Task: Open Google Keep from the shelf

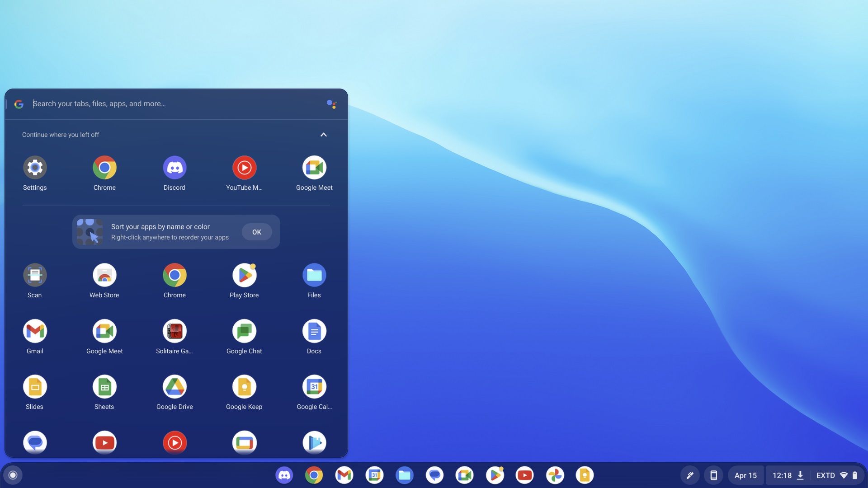Action: pyautogui.click(x=585, y=475)
